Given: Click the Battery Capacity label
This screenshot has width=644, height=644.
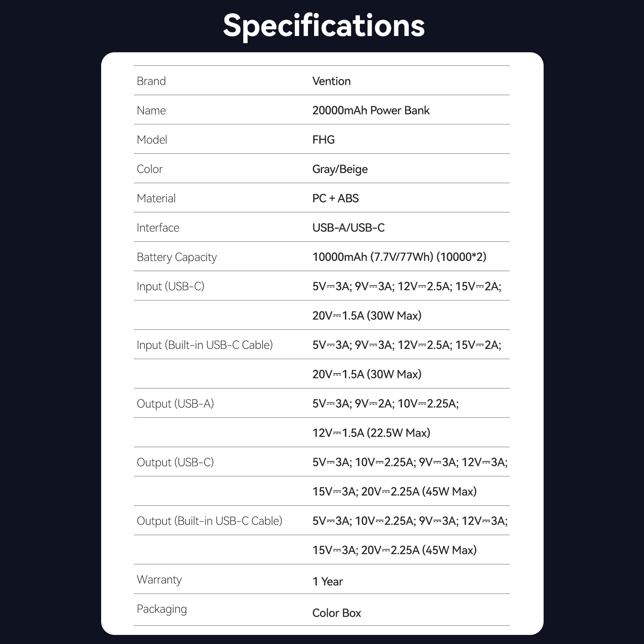Looking at the screenshot, I should (x=177, y=257).
